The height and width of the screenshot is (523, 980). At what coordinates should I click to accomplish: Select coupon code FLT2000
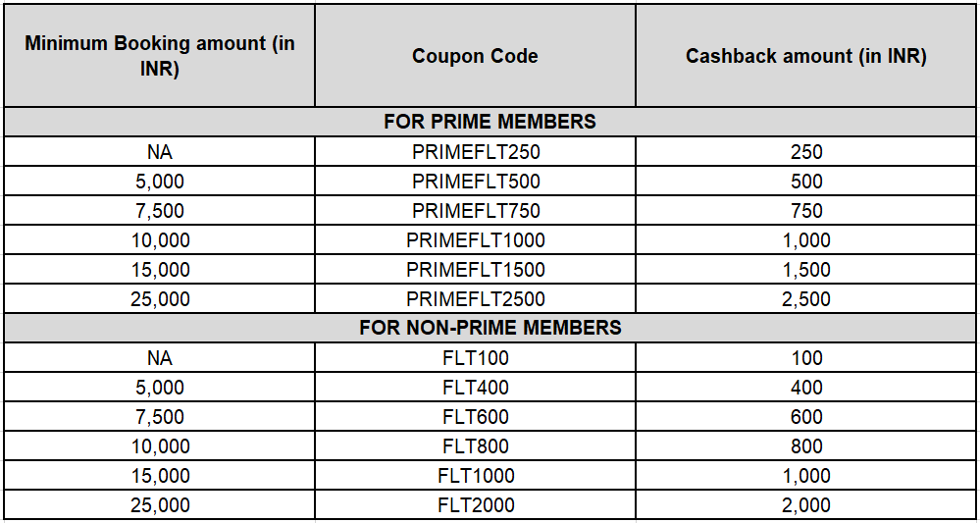[476, 505]
